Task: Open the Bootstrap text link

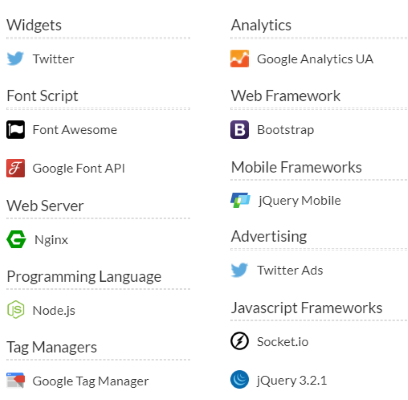Action: [x=285, y=130]
